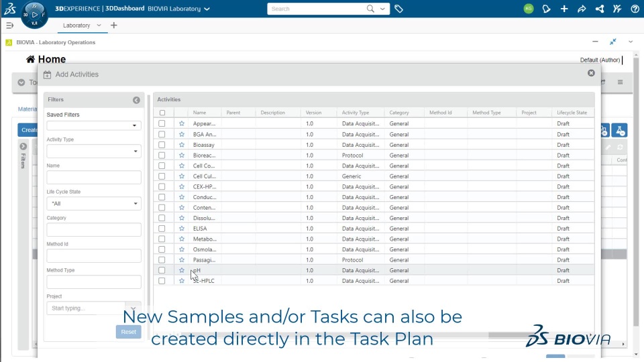Image resolution: width=644 pixels, height=362 pixels.
Task: Click the main Search input field
Action: pyautogui.click(x=316, y=9)
